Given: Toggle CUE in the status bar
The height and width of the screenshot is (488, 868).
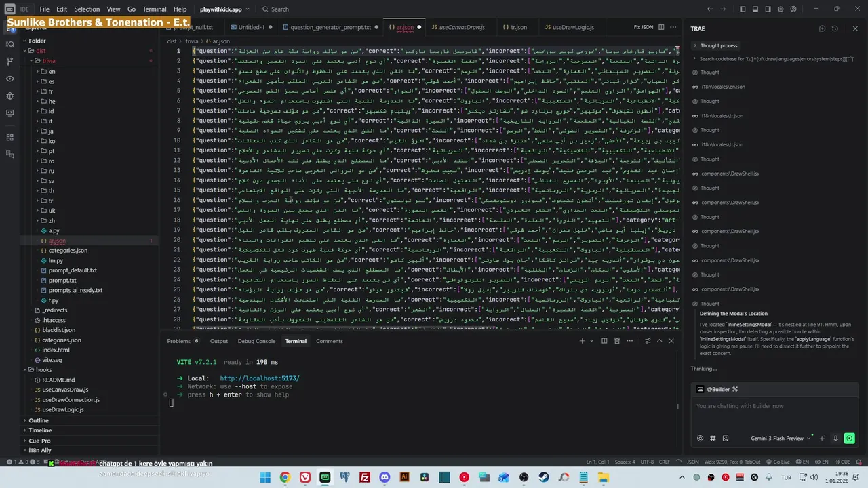Looking at the screenshot, I should point(842,462).
